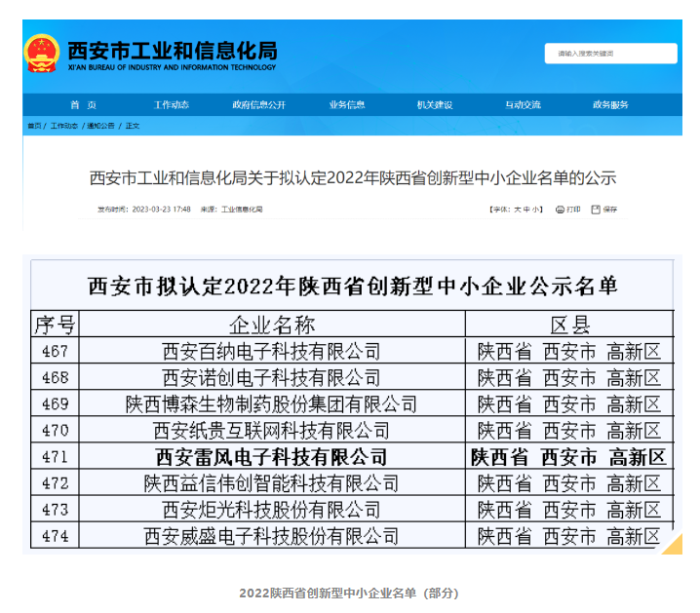Image resolution: width=700 pixels, height=613 pixels.
Task: Set font size to 中
Action: [x=526, y=210]
